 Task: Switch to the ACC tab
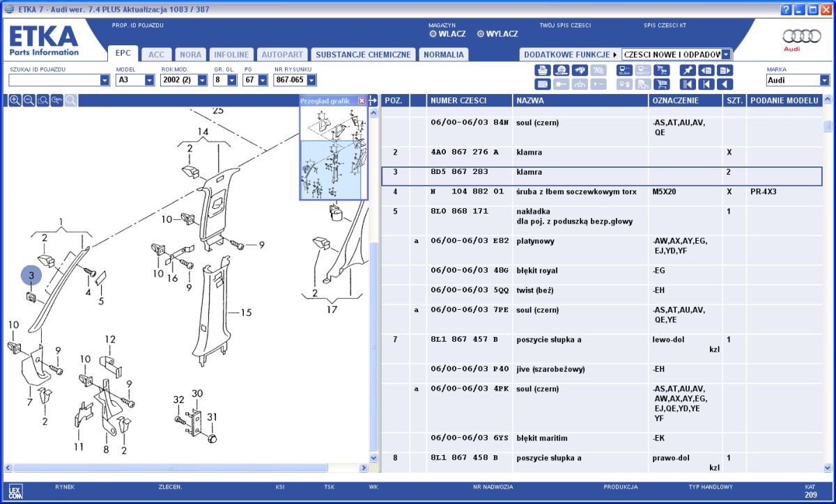pos(157,54)
